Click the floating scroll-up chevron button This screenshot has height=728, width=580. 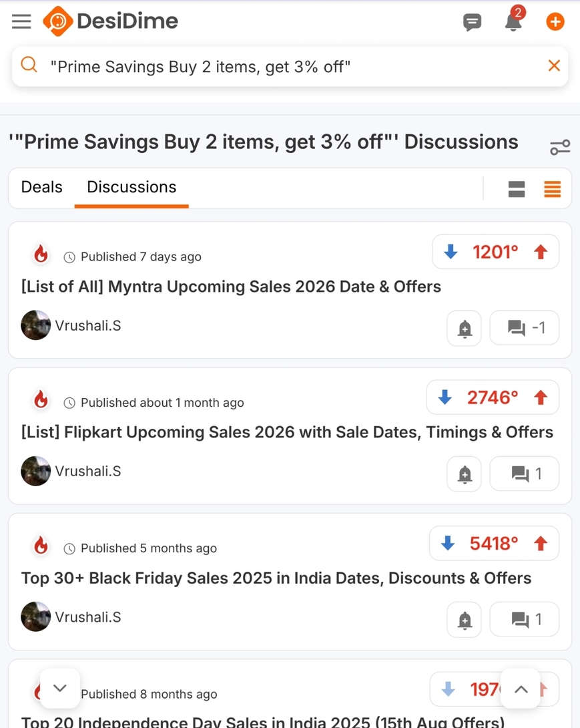tap(521, 689)
